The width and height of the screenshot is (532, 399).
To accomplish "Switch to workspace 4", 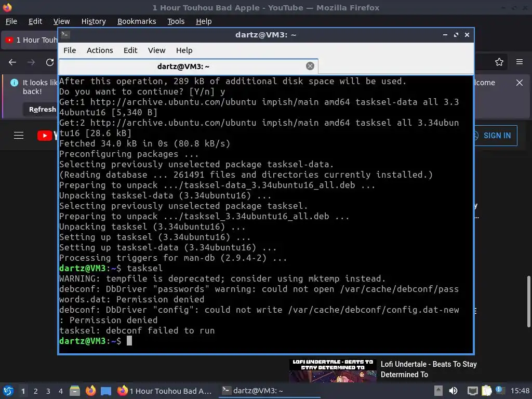I will (61, 391).
